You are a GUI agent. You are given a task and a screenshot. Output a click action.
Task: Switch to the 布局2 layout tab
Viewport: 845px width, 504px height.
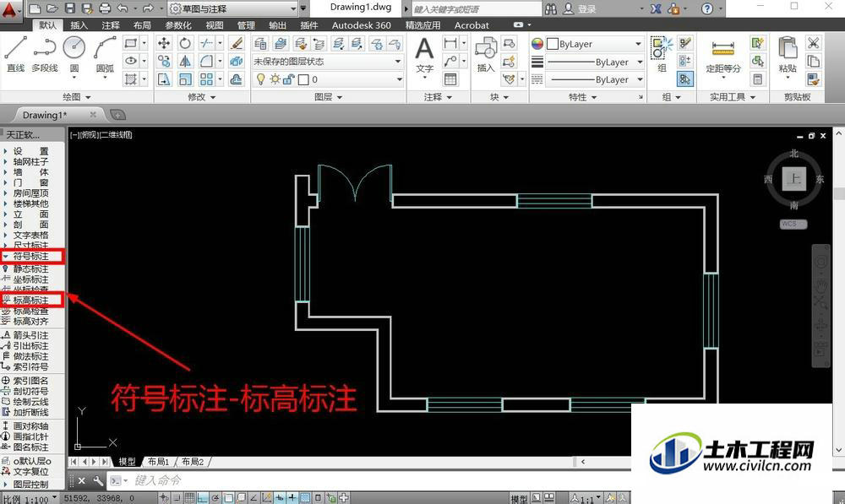click(193, 462)
